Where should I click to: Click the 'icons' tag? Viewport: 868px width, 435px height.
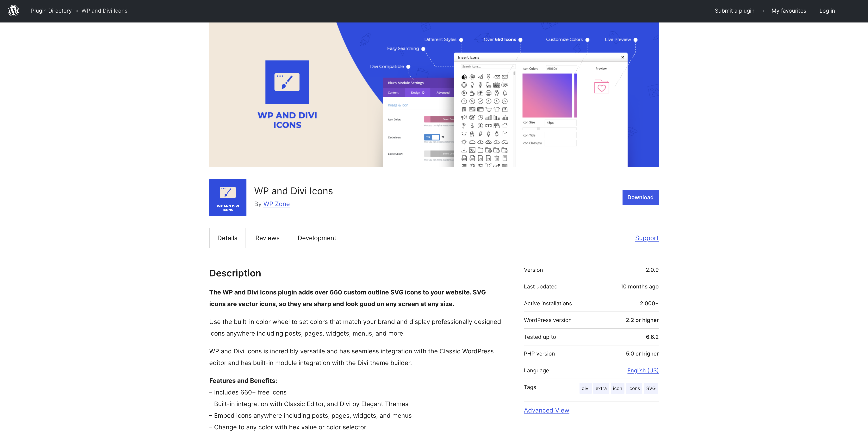(x=634, y=388)
